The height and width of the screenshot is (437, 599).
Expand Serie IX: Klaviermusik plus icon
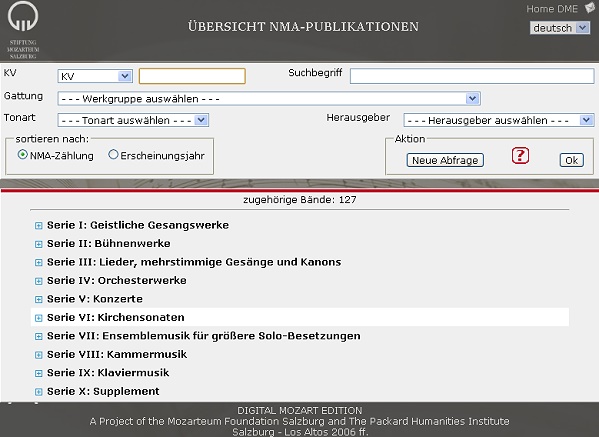tap(39, 373)
